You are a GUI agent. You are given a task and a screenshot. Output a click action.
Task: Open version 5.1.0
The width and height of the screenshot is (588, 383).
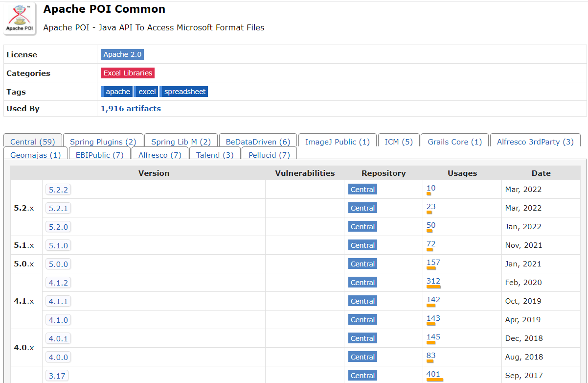(x=58, y=245)
